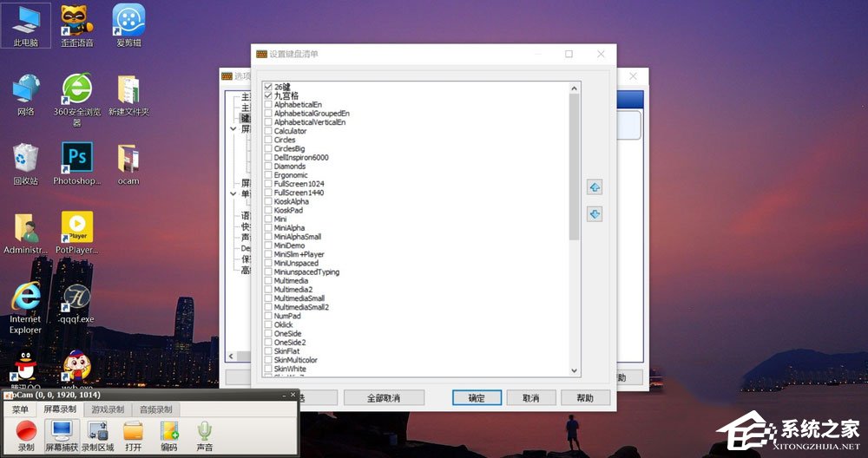Open the Photoshop desktop shortcut
Image resolution: width=868 pixels, height=458 pixels.
[x=76, y=159]
